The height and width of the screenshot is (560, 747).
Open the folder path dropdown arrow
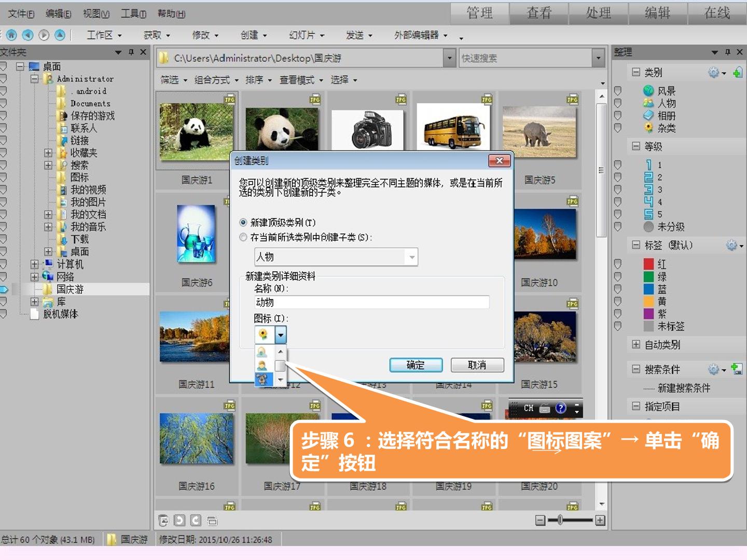click(x=450, y=58)
